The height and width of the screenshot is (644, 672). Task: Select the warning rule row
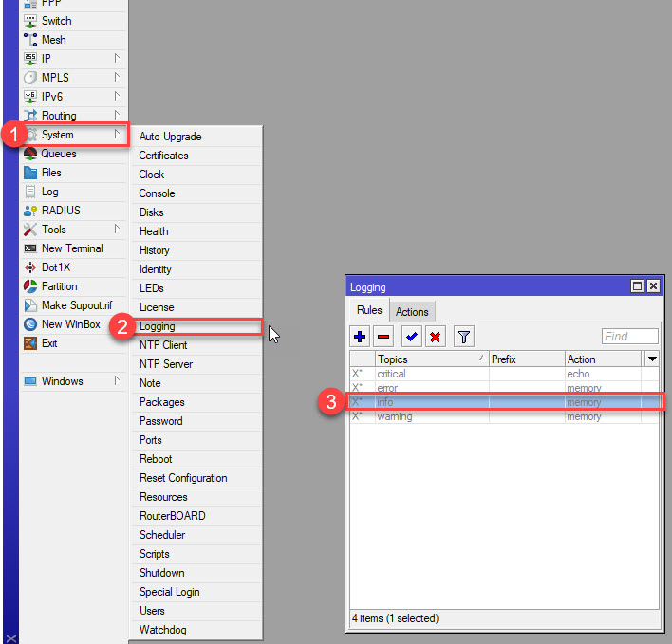[x=504, y=416]
